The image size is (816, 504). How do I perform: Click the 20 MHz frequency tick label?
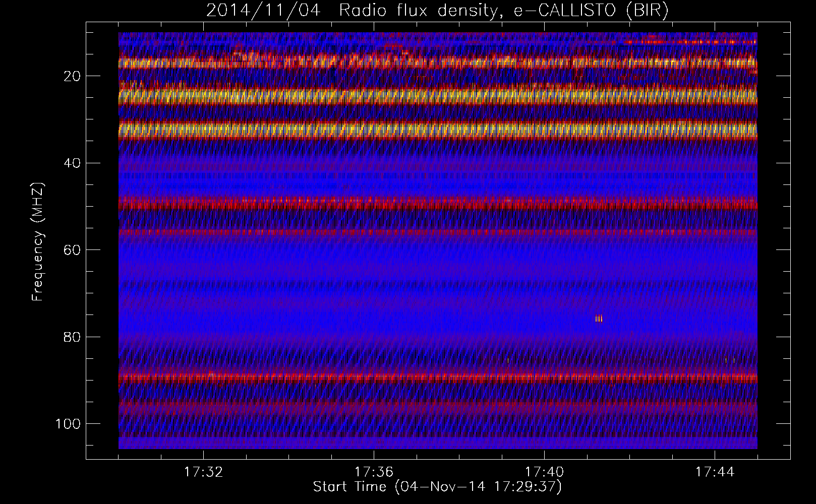[73, 76]
